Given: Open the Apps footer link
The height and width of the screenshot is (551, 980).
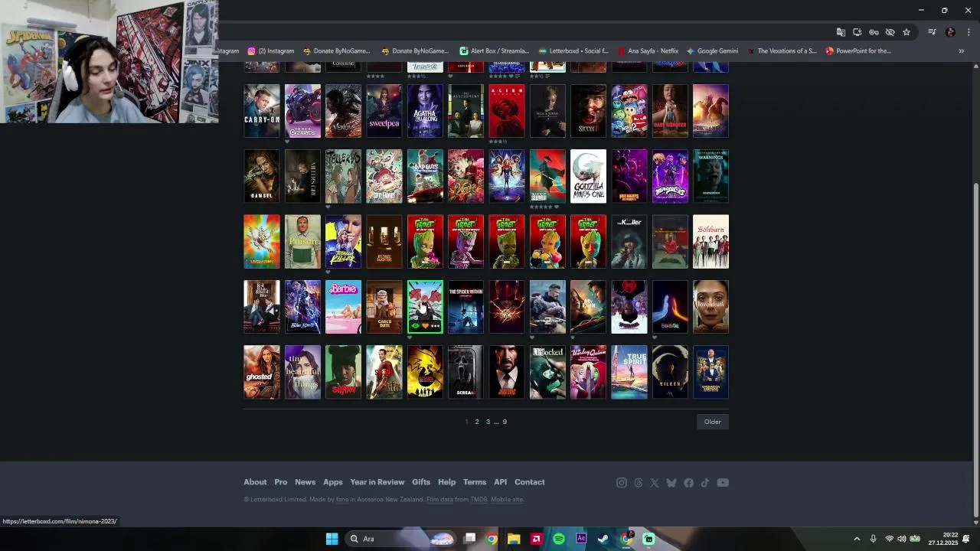Looking at the screenshot, I should click(x=333, y=482).
